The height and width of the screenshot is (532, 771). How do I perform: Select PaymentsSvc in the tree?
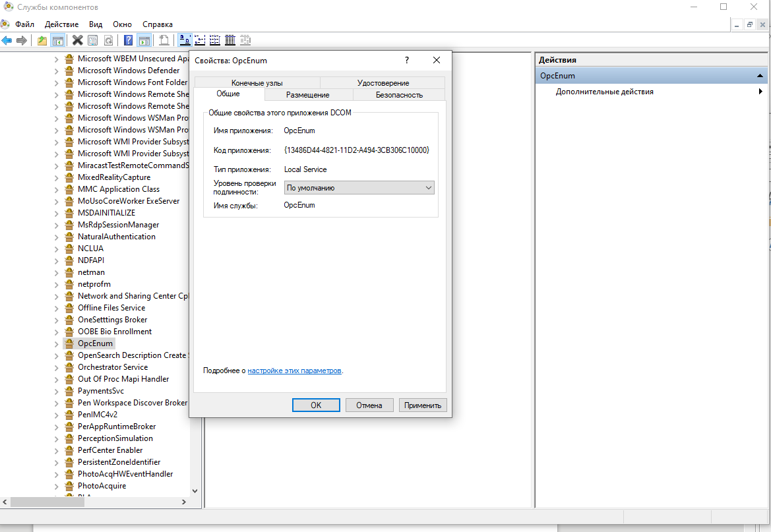click(x=100, y=391)
